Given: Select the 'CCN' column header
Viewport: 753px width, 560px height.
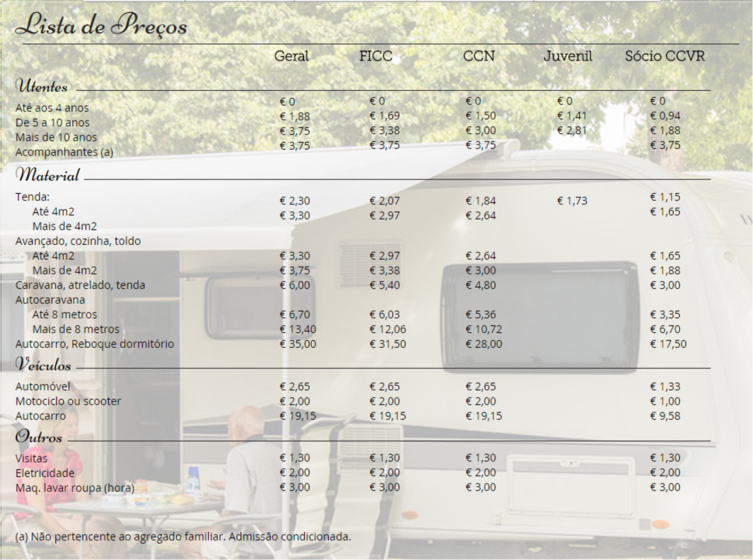Looking at the screenshot, I should tap(478, 56).
